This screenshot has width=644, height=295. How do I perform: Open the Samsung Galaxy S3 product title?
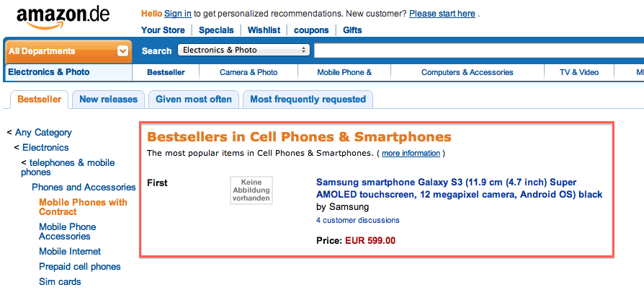459,188
